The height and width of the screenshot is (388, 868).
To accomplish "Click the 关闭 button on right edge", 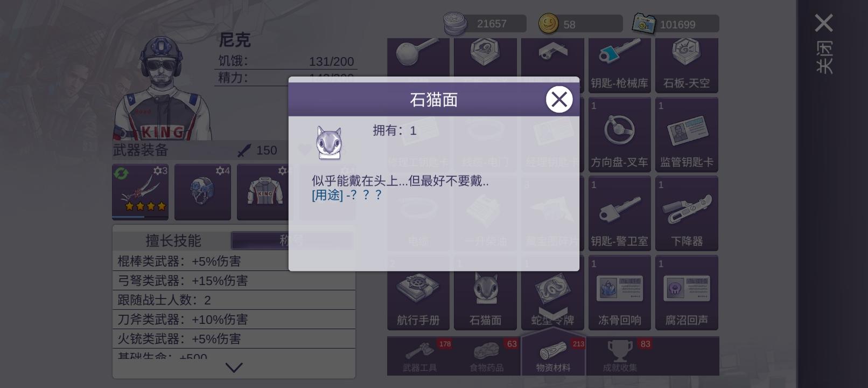I will tap(824, 44).
